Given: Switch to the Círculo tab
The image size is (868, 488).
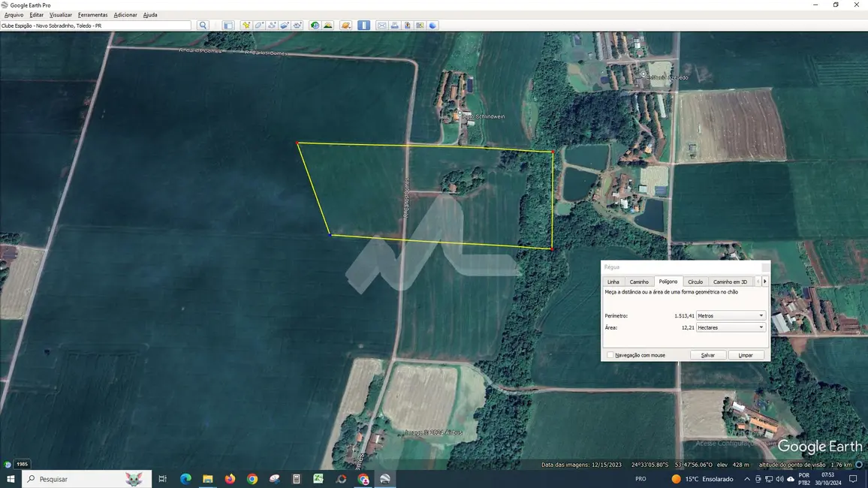Looking at the screenshot, I should pos(695,282).
